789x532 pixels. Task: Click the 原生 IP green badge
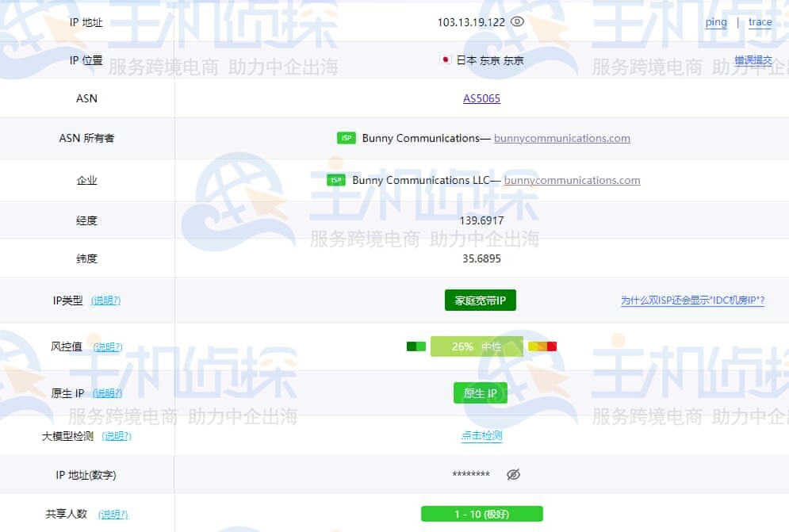[x=481, y=393]
